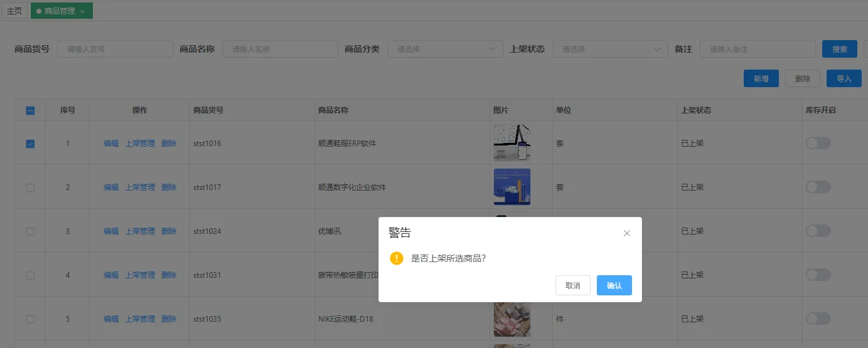Viewport: 868px width, 348px height.
Task: Click 编辑 link for stst1017
Action: (x=111, y=187)
